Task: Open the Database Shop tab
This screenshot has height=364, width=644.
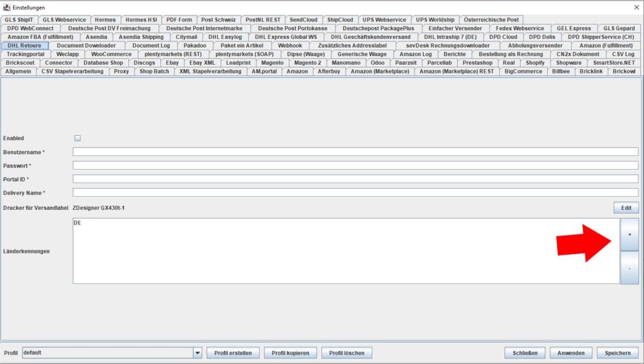Action: tap(103, 63)
